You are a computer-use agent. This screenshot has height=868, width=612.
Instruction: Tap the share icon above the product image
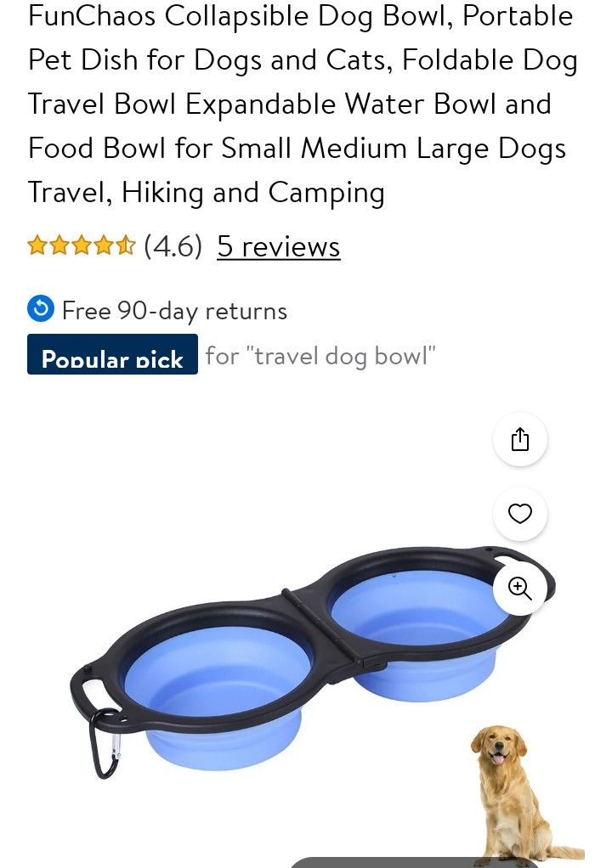(520, 439)
